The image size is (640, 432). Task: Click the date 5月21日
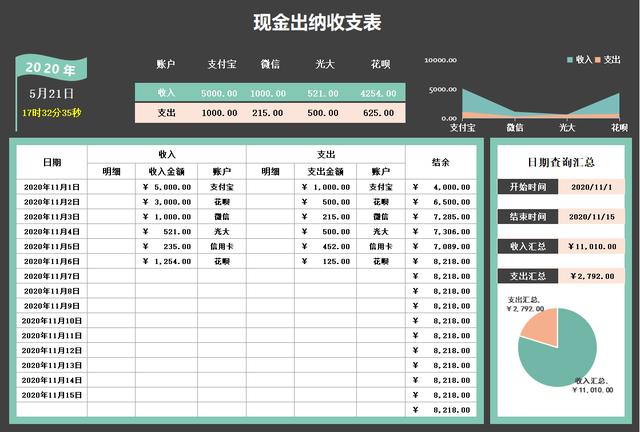(x=51, y=94)
